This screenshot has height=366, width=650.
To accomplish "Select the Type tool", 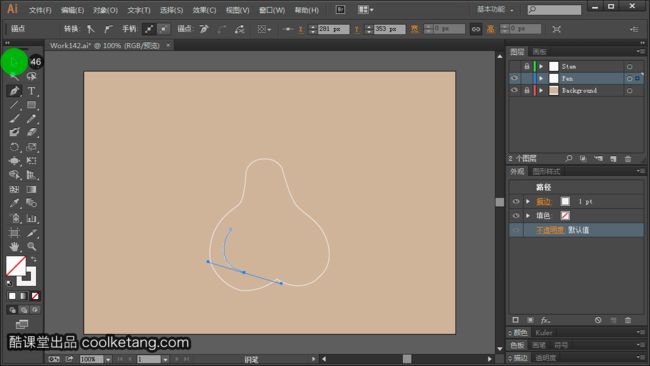I will click(32, 91).
